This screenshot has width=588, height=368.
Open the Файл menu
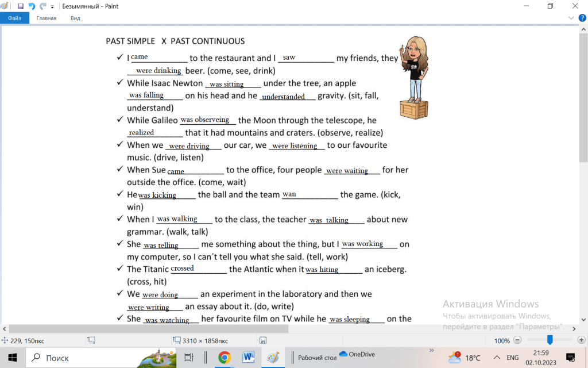pyautogui.click(x=14, y=18)
